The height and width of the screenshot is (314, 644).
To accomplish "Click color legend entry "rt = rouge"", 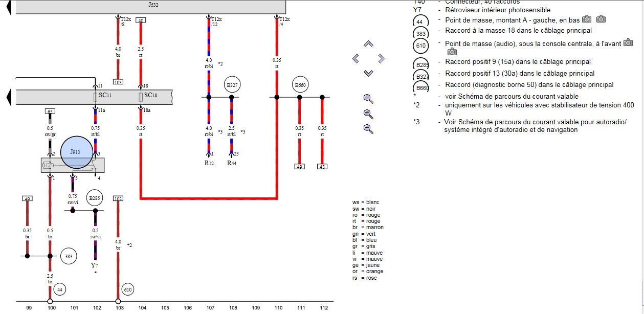I will [366, 221].
